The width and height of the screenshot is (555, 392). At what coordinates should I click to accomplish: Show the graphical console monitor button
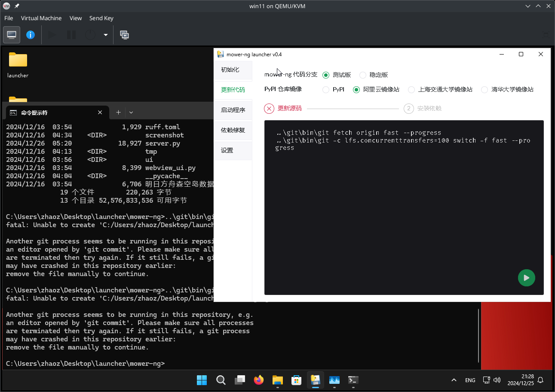(12, 35)
